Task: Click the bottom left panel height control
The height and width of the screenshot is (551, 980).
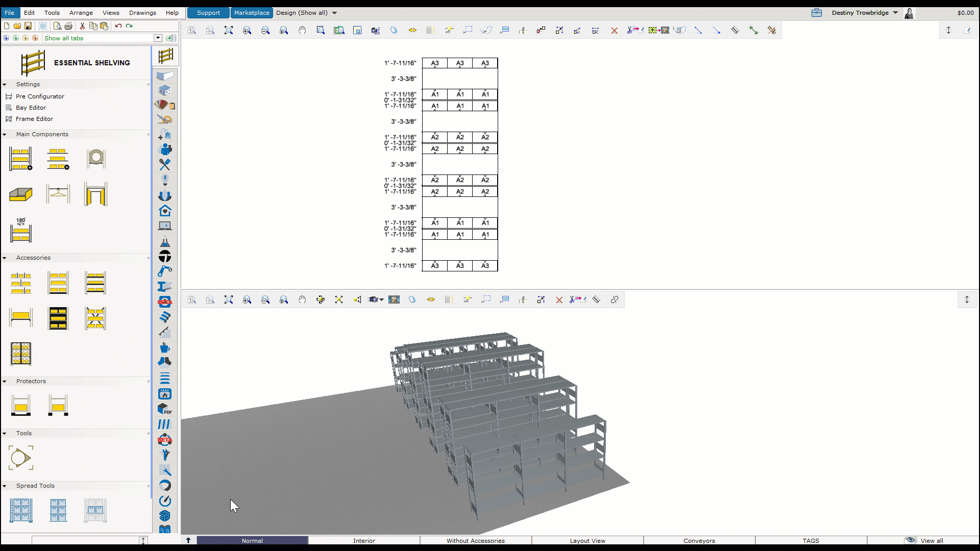Action: (x=143, y=540)
